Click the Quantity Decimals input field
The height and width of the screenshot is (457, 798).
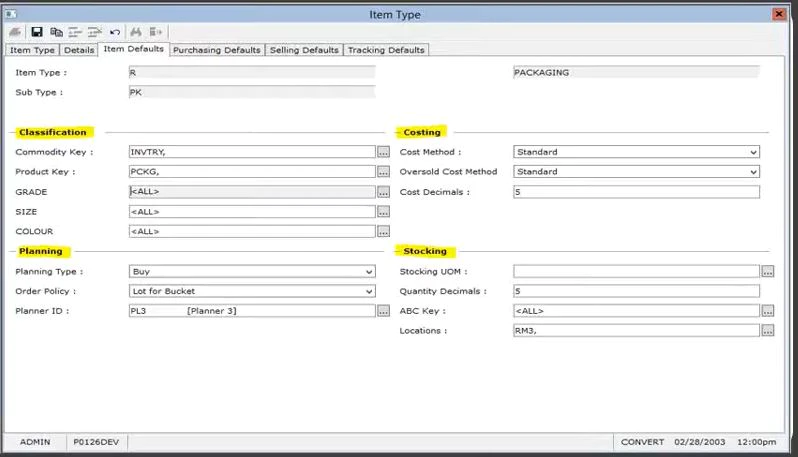click(x=636, y=291)
